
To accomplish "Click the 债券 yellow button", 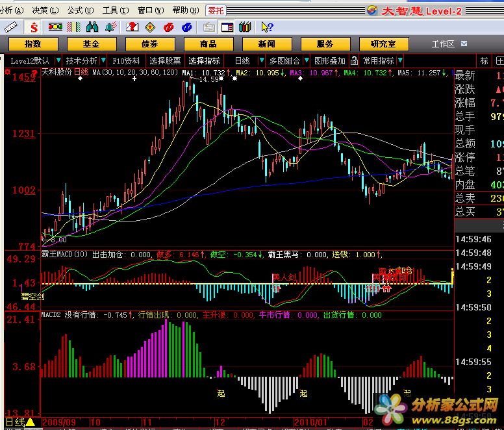I will (150, 44).
